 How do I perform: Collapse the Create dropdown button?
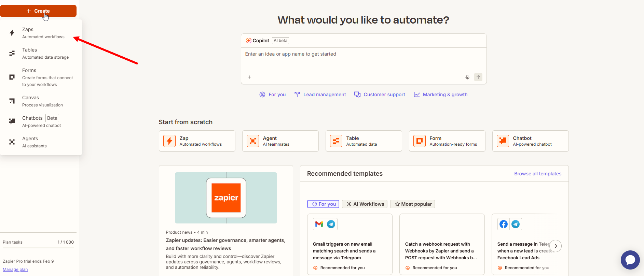[x=38, y=11]
